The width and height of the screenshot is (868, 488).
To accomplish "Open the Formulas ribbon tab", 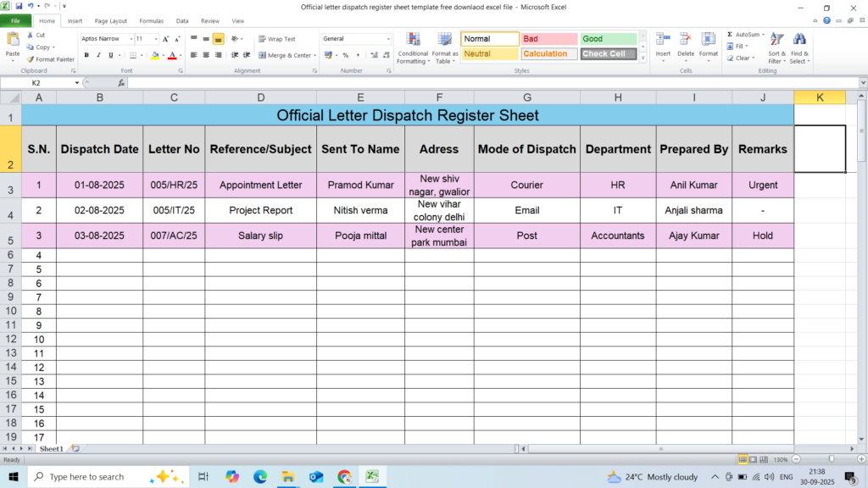I will point(152,20).
